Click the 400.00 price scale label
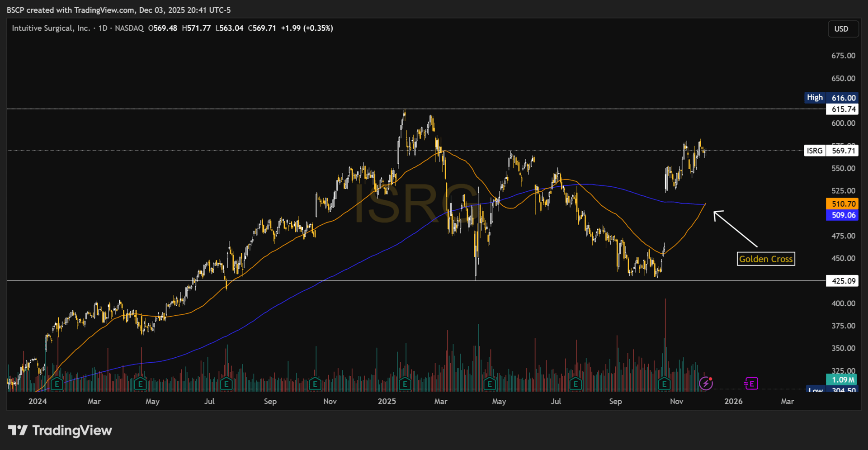 tap(844, 303)
